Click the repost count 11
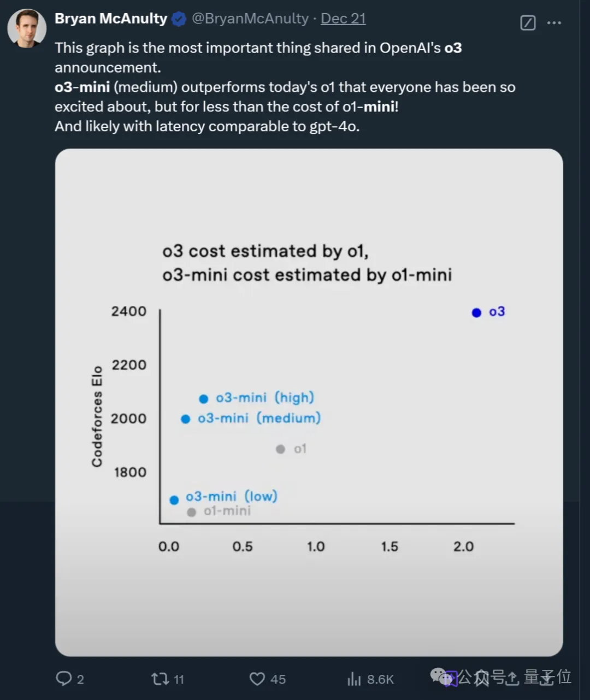590x700 pixels. pyautogui.click(x=179, y=679)
